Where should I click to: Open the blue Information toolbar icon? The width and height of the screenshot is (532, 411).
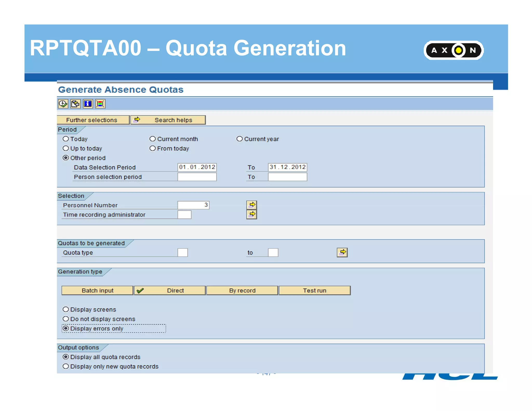tap(88, 104)
